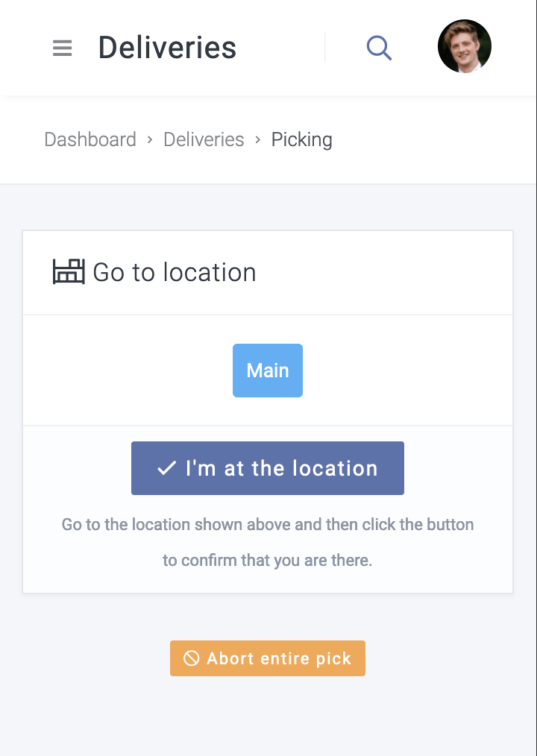Click the checkmark icon in location button
537x756 pixels.
tap(166, 468)
